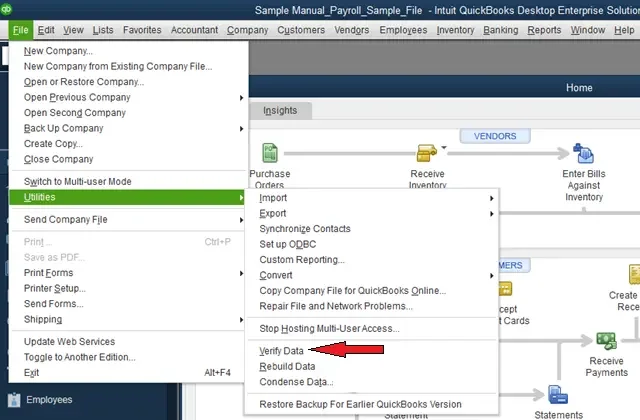
Task: Expand the Export submenu
Action: (x=492, y=214)
